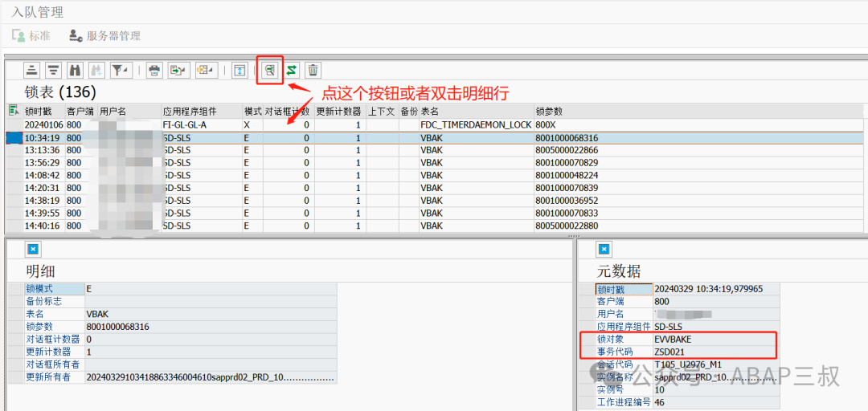Screen dimensions: 868x411
Task: Click the 表名 column header
Action: (476, 112)
